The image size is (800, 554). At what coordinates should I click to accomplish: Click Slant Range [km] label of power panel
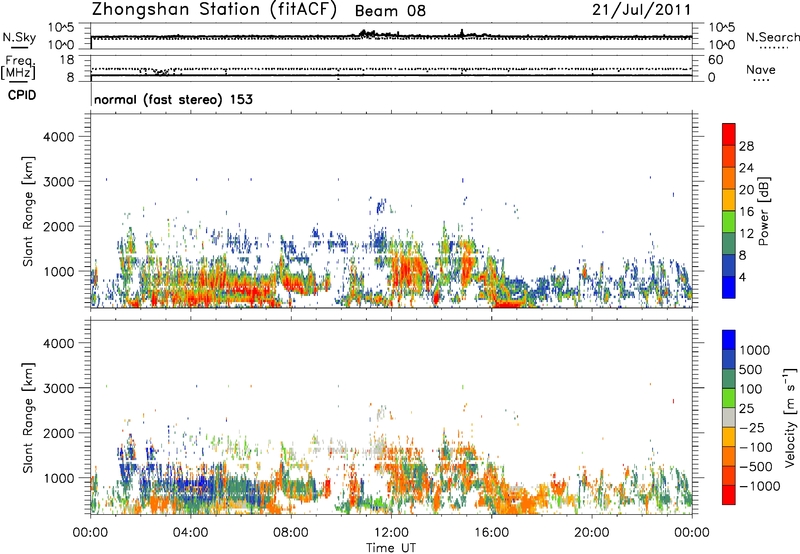28,211
